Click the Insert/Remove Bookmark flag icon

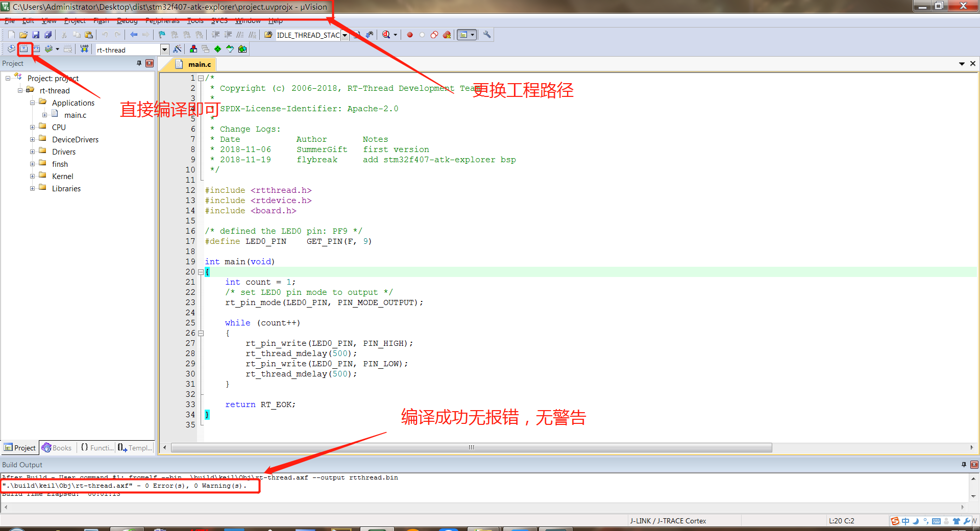161,34
